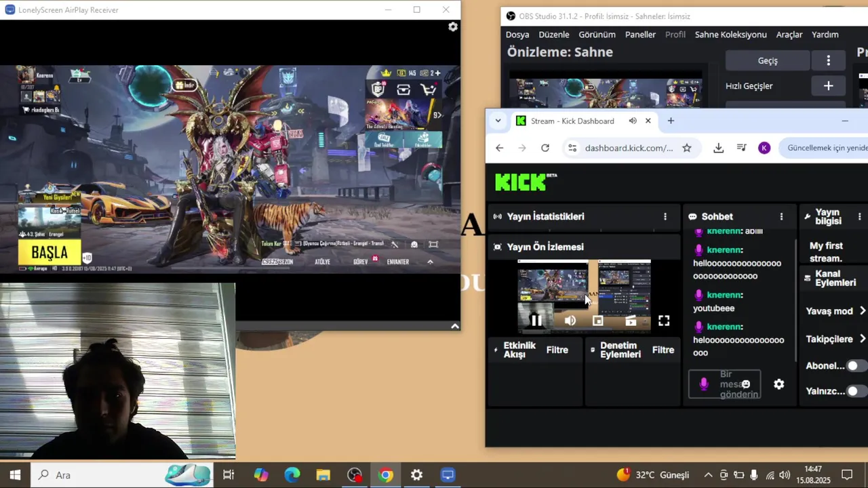This screenshot has width=868, height=488.
Task: Open OBS Araçlar menu
Action: (x=789, y=35)
